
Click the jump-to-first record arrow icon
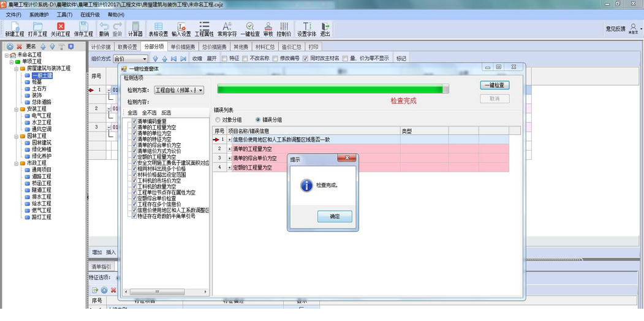coord(174,59)
